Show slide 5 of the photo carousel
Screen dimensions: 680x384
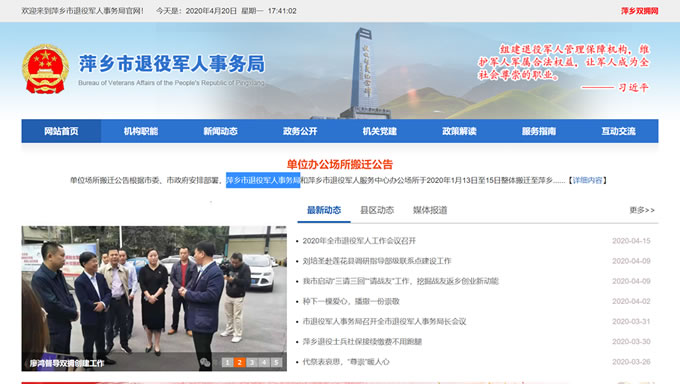pyautogui.click(x=276, y=362)
